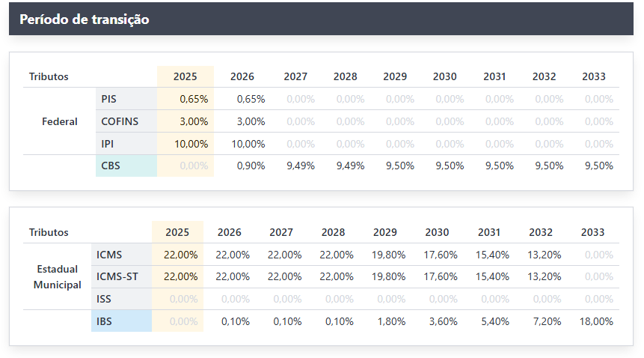Click the teal CBS row label

[x=111, y=166]
